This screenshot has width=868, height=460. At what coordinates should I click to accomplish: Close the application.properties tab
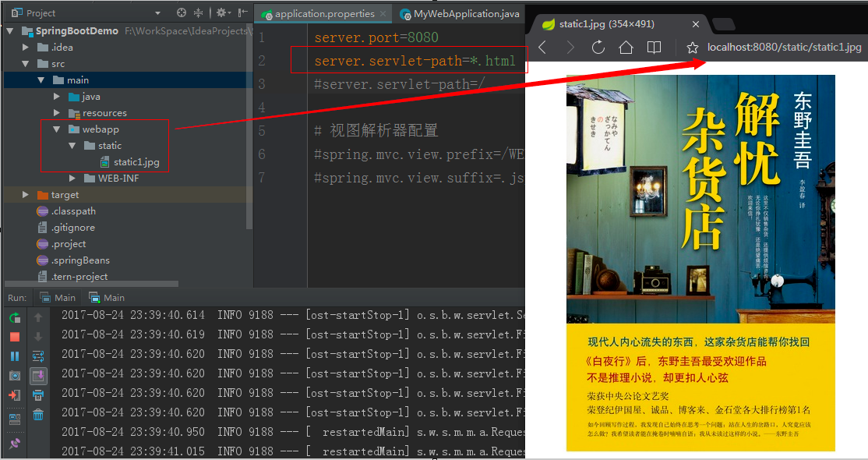(383, 14)
